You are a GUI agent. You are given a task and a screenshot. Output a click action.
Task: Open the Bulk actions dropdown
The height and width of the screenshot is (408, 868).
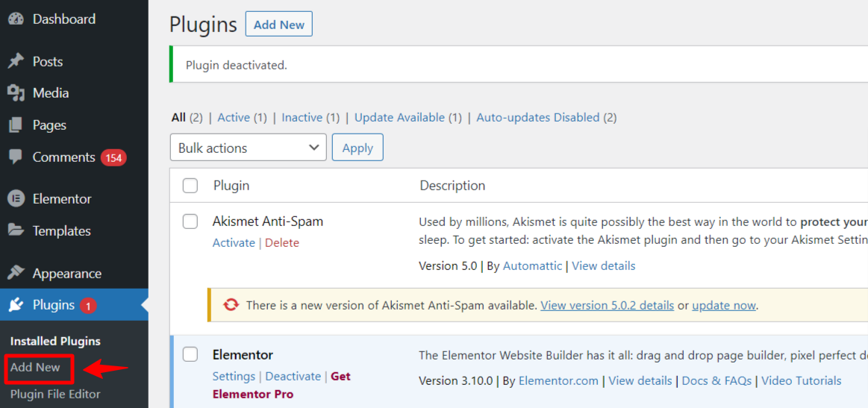tap(248, 148)
